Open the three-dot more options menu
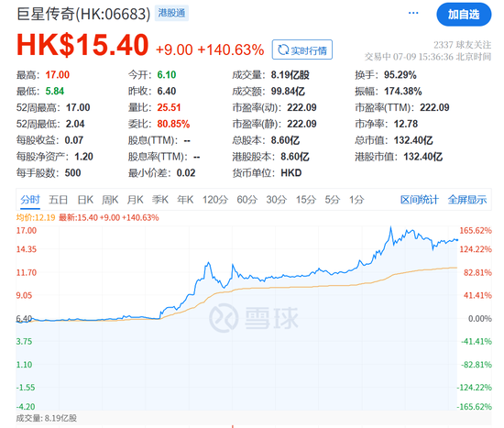Image resolution: width=504 pixels, height=428 pixels. pos(413,13)
